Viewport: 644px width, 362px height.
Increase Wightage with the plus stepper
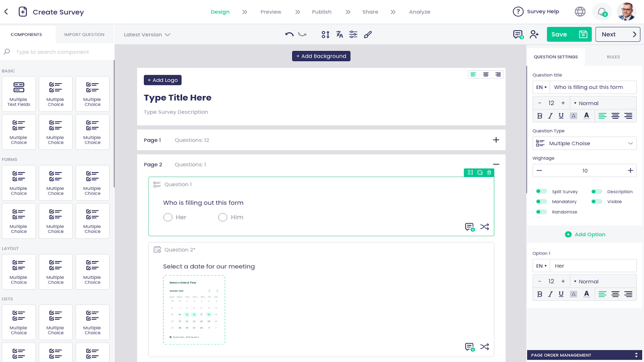point(630,170)
